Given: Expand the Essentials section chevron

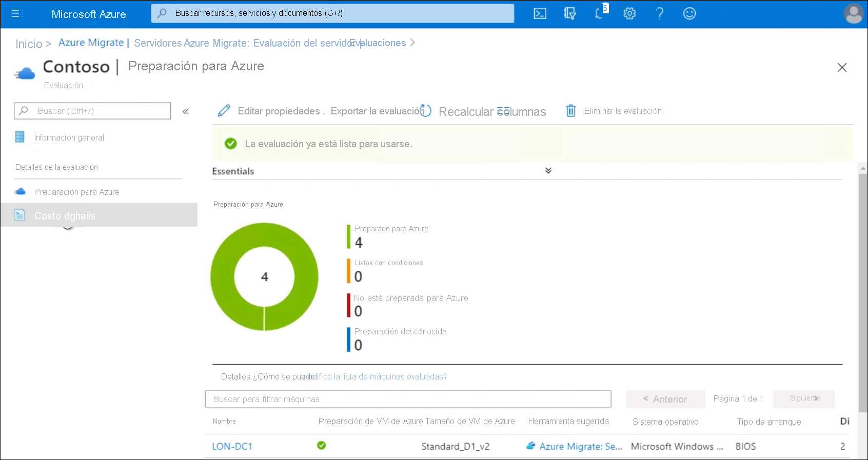Looking at the screenshot, I should [x=548, y=170].
